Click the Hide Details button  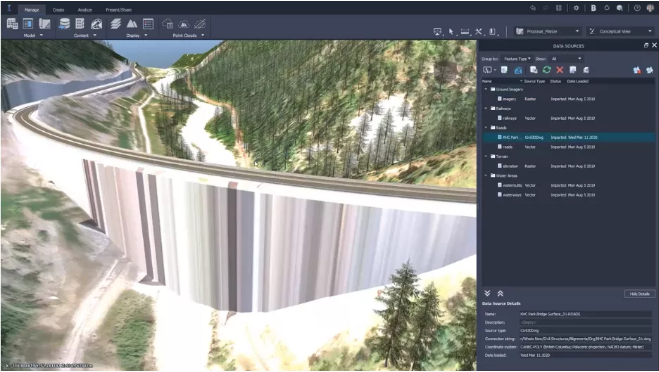(639, 294)
